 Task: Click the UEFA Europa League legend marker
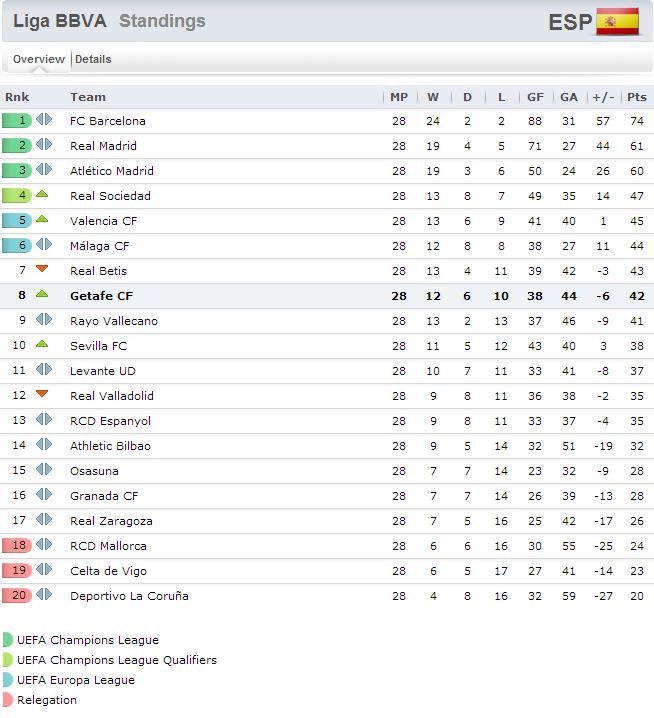click(x=8, y=680)
